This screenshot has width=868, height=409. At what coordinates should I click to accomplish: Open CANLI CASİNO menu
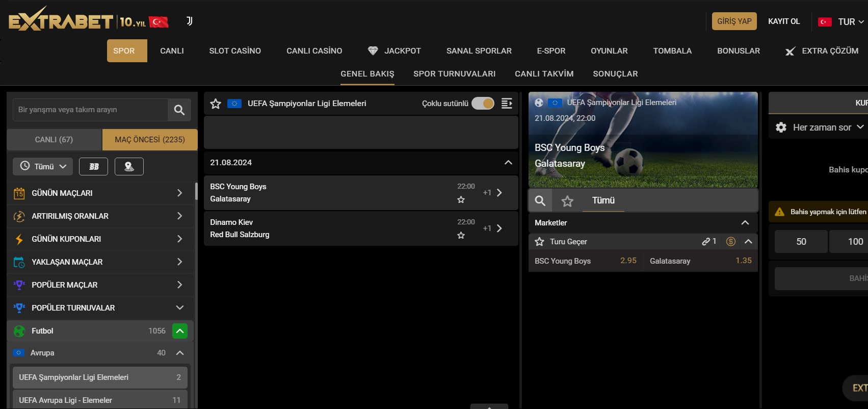point(314,51)
